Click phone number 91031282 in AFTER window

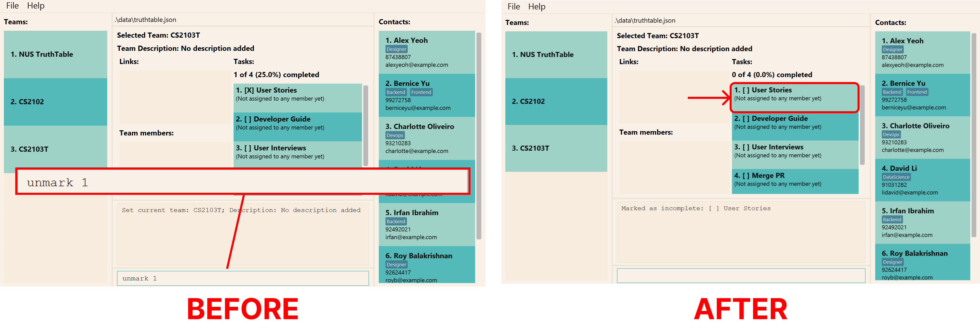pyautogui.click(x=894, y=185)
